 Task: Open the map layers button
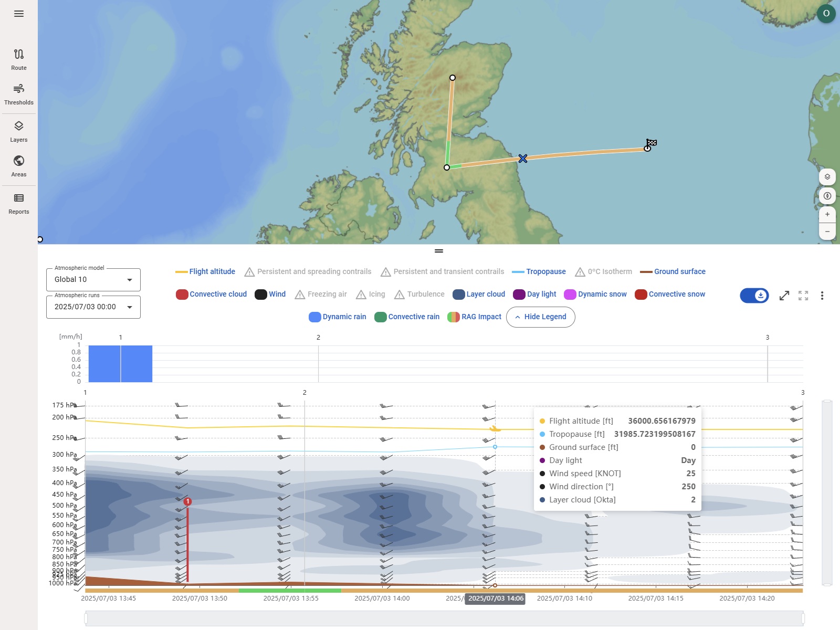[x=827, y=177]
